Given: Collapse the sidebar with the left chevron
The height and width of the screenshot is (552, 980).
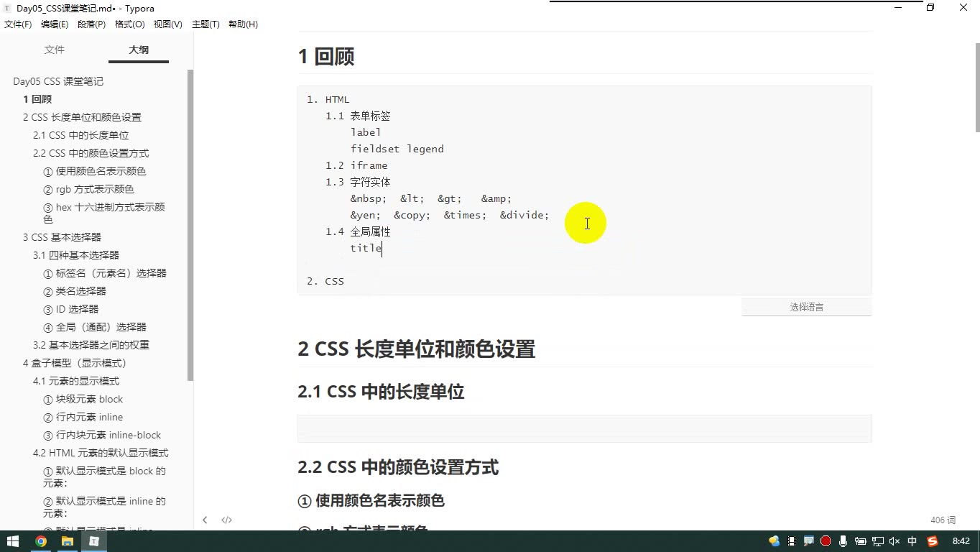Looking at the screenshot, I should tap(205, 520).
